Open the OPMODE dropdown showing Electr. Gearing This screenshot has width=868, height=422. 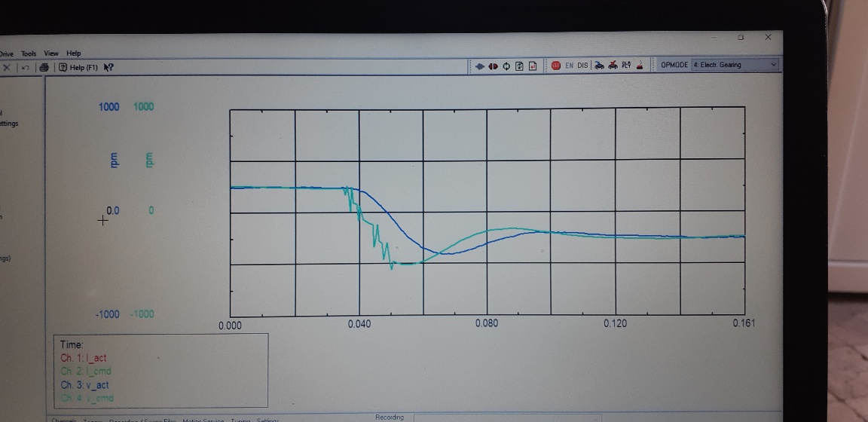pyautogui.click(x=735, y=65)
